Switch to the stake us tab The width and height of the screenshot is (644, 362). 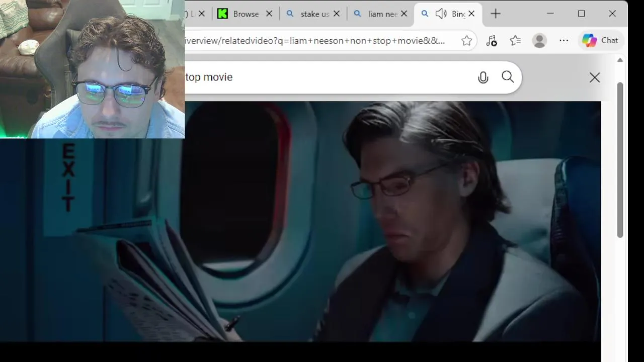coord(307,14)
